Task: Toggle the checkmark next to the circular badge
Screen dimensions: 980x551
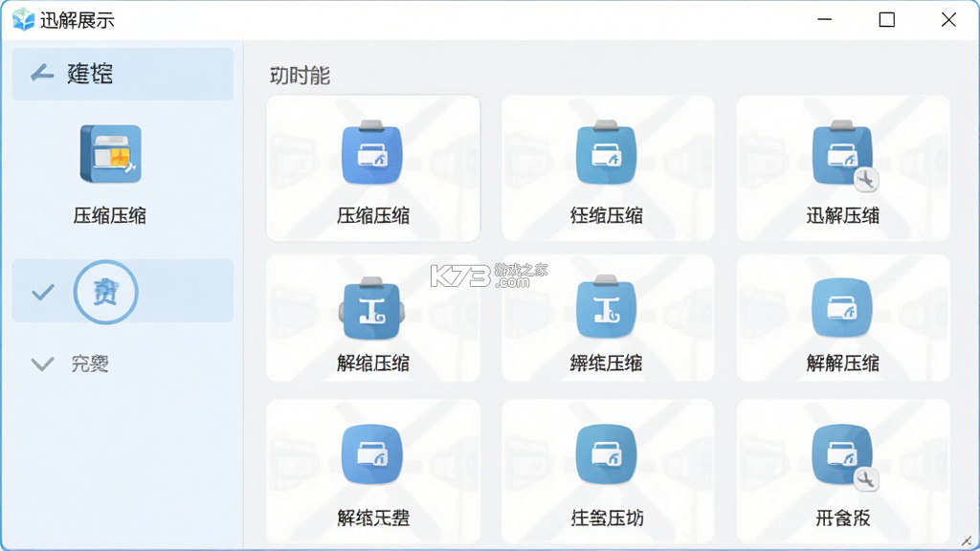Action: click(42, 292)
